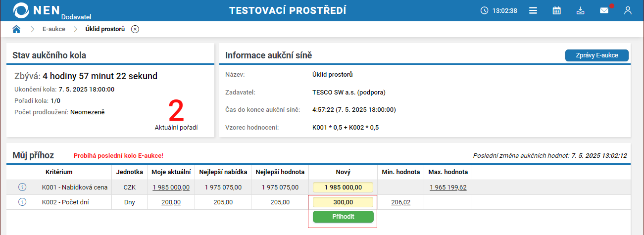Click info icon for K002 Počet dní

click(x=22, y=202)
